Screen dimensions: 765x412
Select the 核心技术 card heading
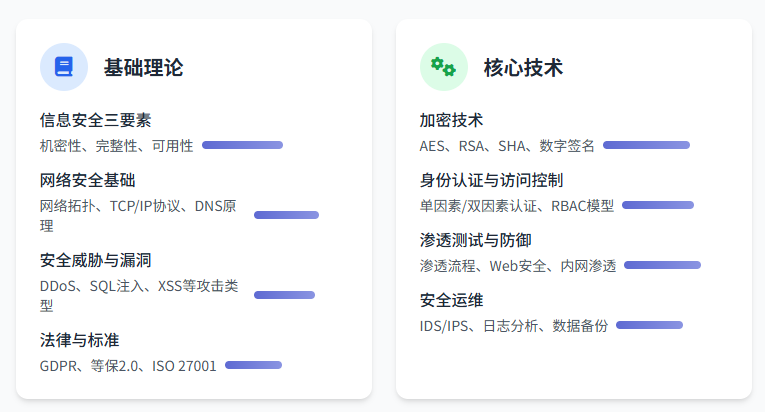[523, 67]
